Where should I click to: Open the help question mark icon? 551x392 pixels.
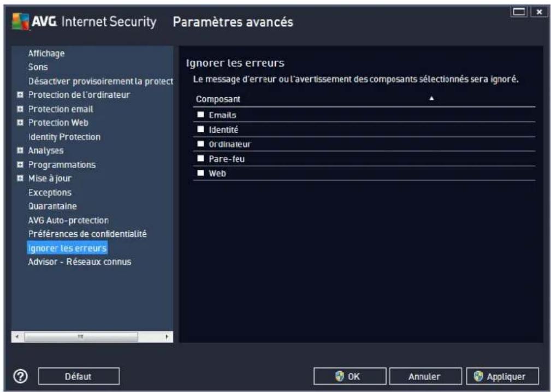[x=20, y=376]
